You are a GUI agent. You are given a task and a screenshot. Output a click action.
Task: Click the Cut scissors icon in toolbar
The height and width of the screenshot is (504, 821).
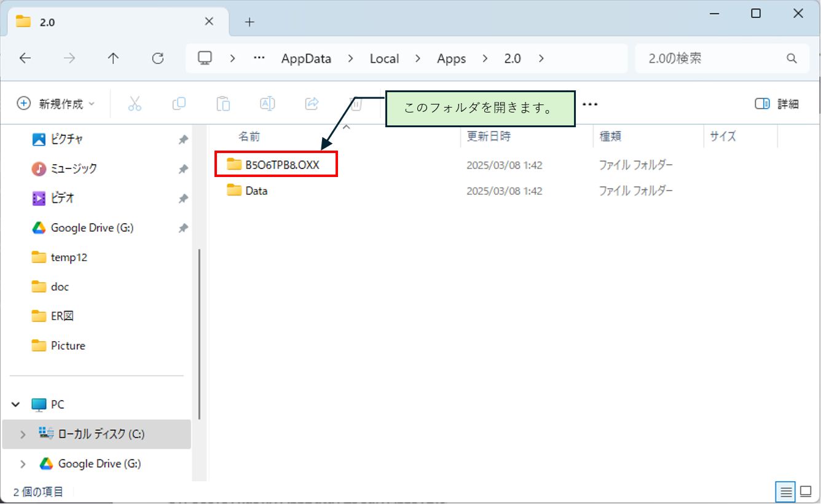tap(135, 104)
